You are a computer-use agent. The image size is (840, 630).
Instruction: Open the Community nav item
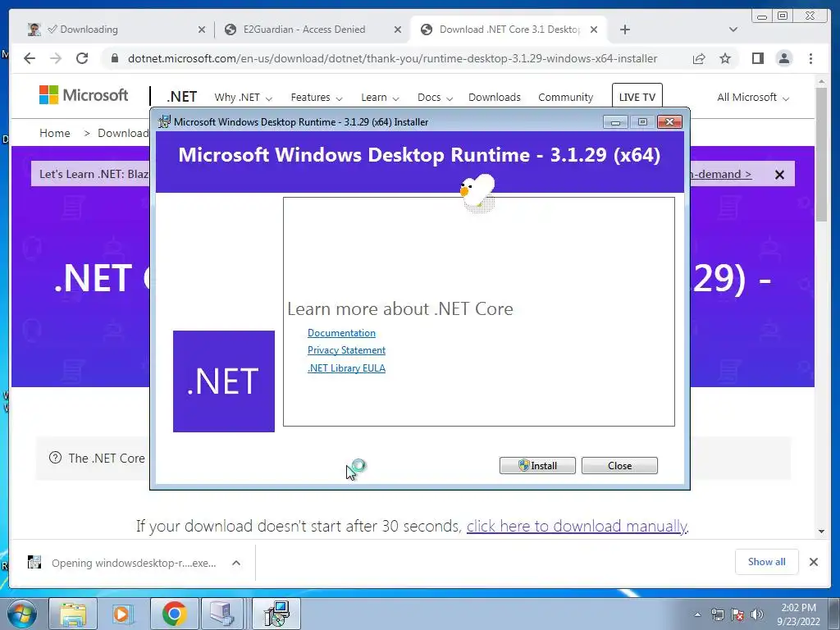tap(566, 98)
